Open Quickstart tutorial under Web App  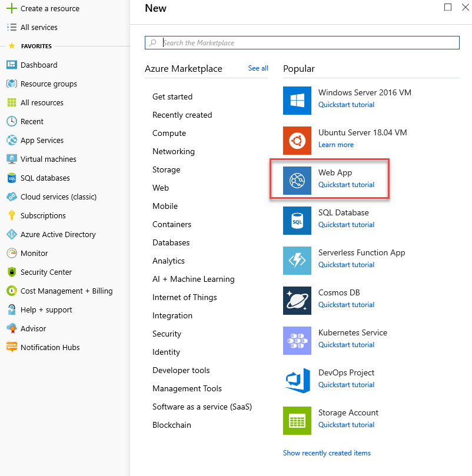point(346,185)
